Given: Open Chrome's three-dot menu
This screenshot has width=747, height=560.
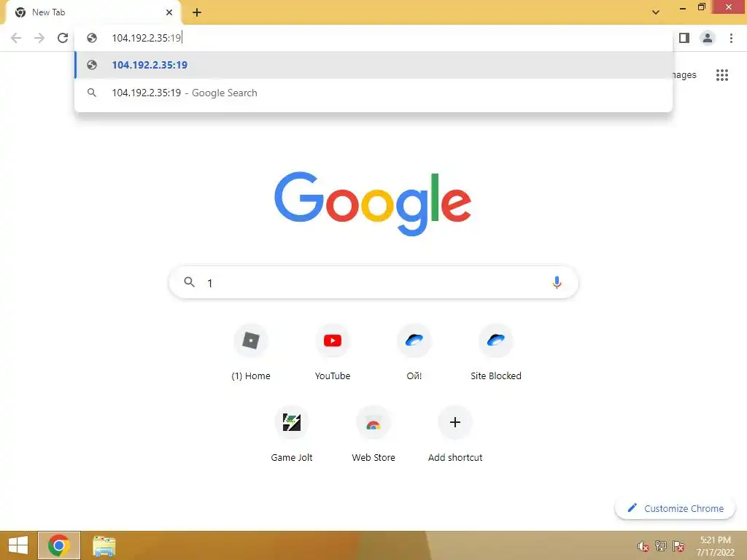Looking at the screenshot, I should point(731,38).
